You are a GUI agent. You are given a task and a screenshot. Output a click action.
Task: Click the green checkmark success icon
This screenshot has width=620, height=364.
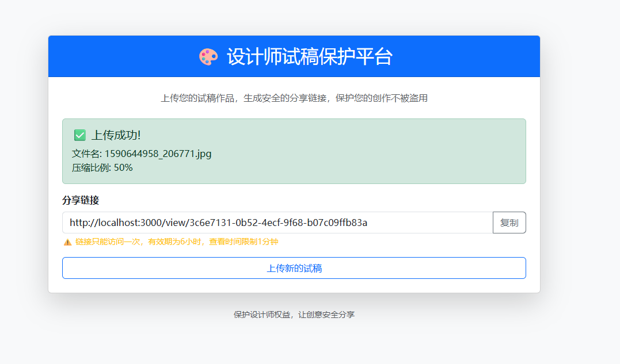click(x=80, y=135)
